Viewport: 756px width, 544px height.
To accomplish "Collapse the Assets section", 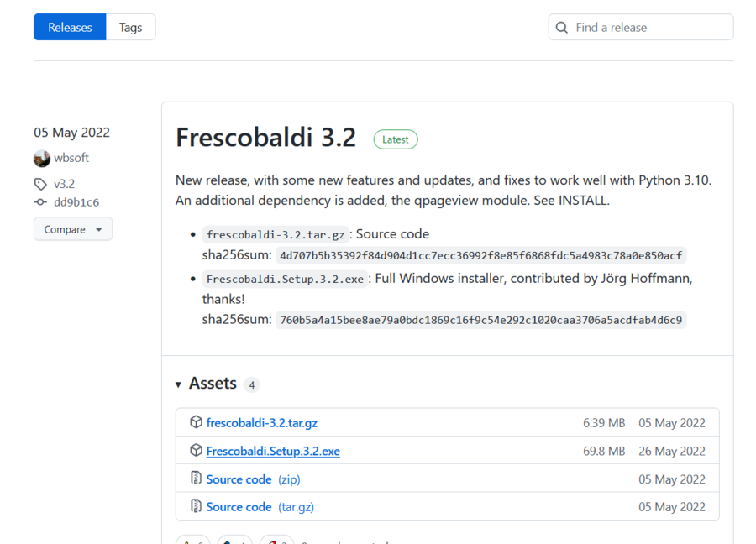I will [x=178, y=383].
